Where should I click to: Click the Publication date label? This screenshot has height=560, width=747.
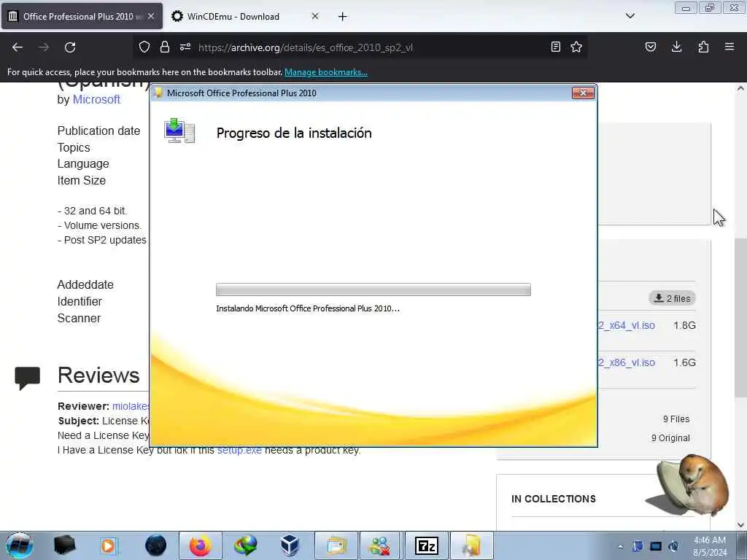click(98, 131)
